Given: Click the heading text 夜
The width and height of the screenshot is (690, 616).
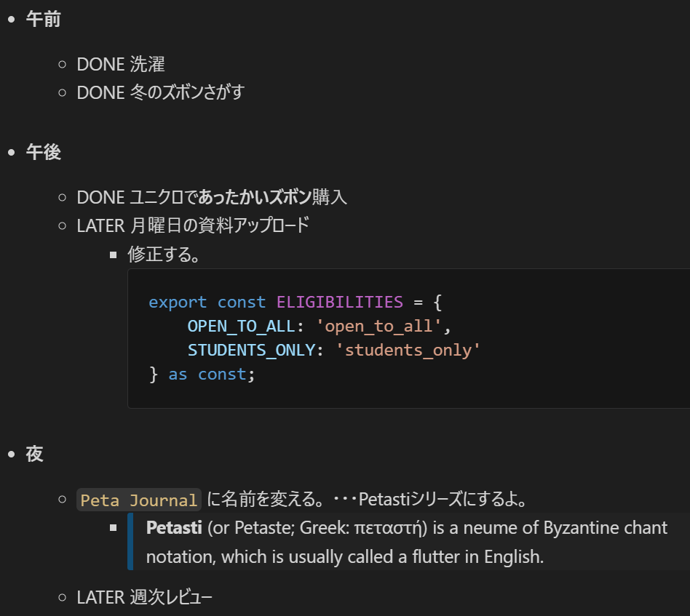Looking at the screenshot, I should point(34,455).
